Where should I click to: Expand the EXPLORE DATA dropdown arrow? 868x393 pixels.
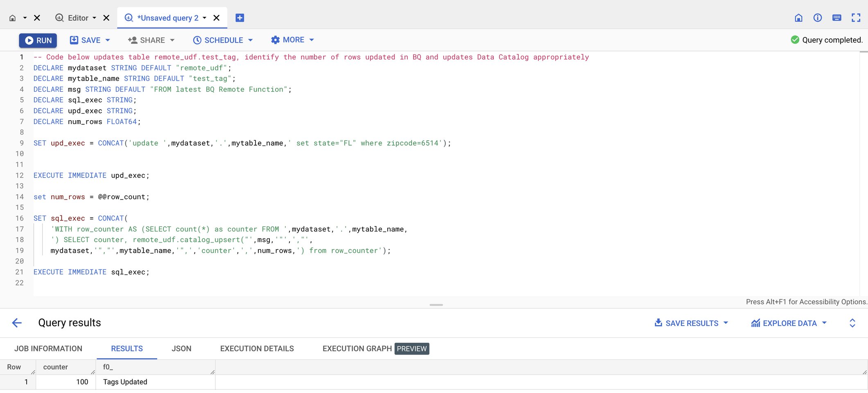(824, 323)
